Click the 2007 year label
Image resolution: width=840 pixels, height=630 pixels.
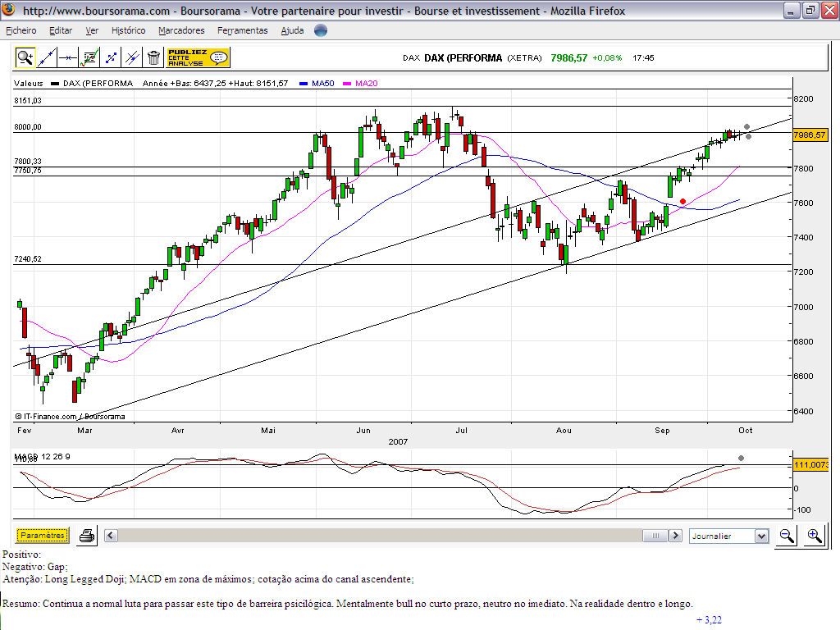click(398, 442)
